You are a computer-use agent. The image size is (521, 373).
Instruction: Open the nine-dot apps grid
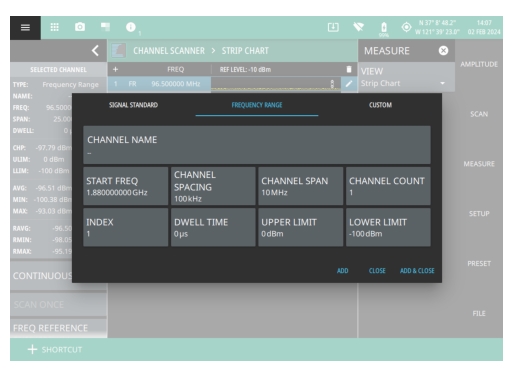pos(54,27)
